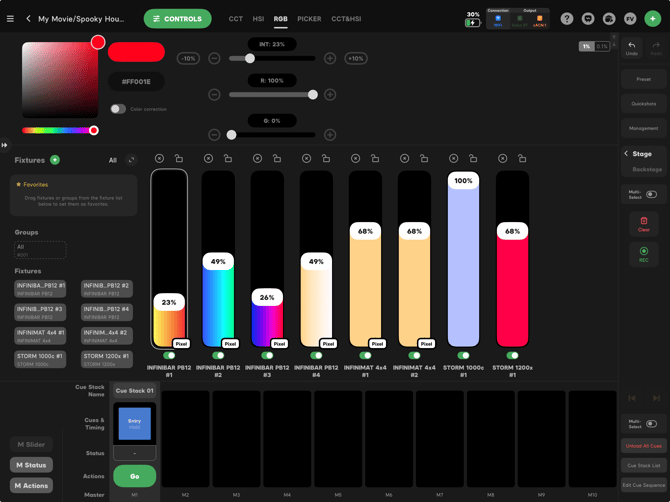Remove INFINIBAR PB12 #2 with X icon
The width and height of the screenshot is (670, 502).
click(208, 159)
